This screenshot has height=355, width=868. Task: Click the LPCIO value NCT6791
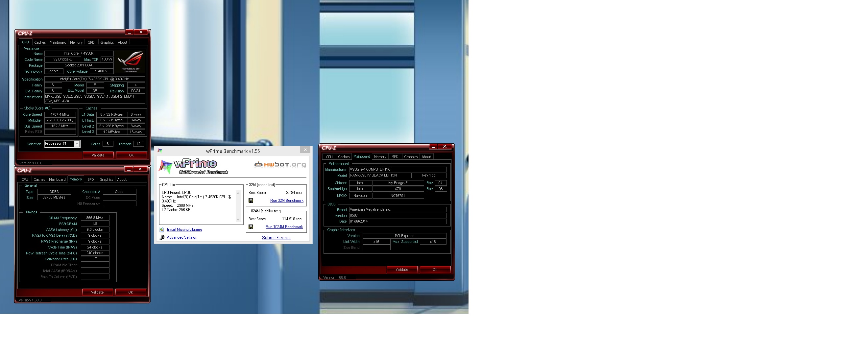(398, 196)
